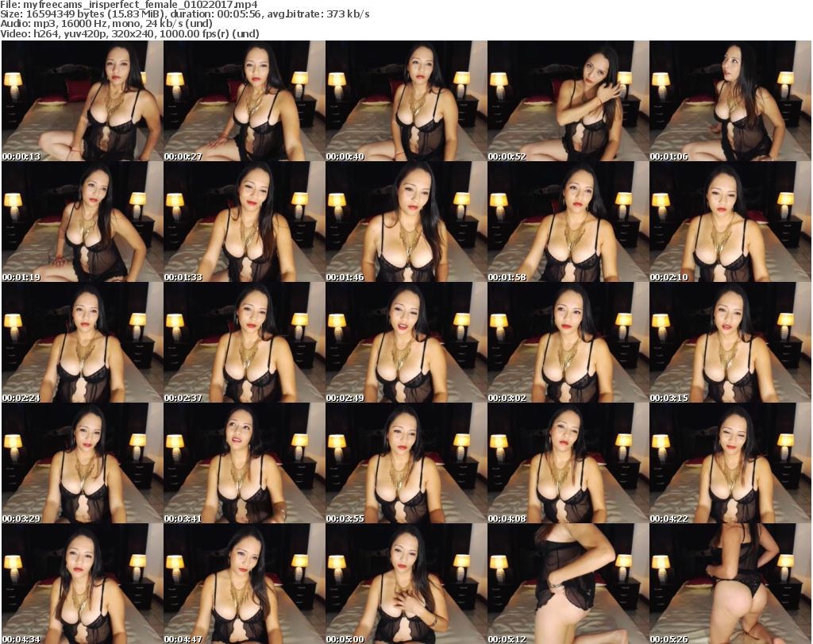The width and height of the screenshot is (813, 644).
Task: Select the thumbnail timestamped 00:00:52
Action: pyautogui.click(x=568, y=101)
